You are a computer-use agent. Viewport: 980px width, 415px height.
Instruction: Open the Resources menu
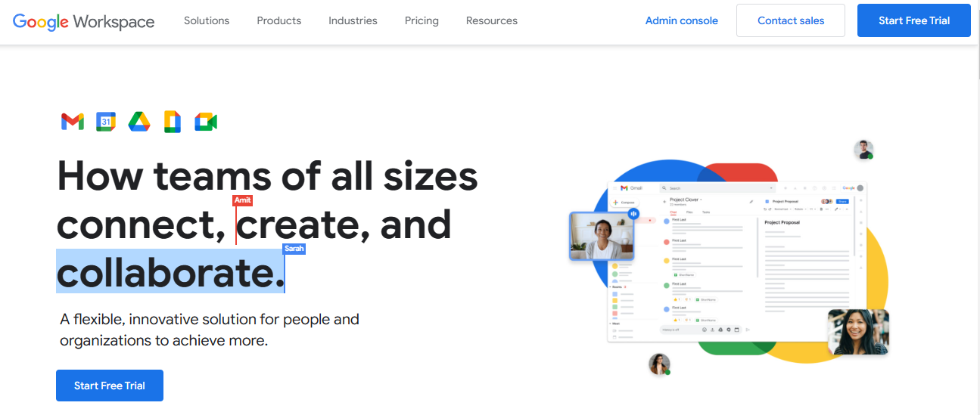pyautogui.click(x=492, y=20)
